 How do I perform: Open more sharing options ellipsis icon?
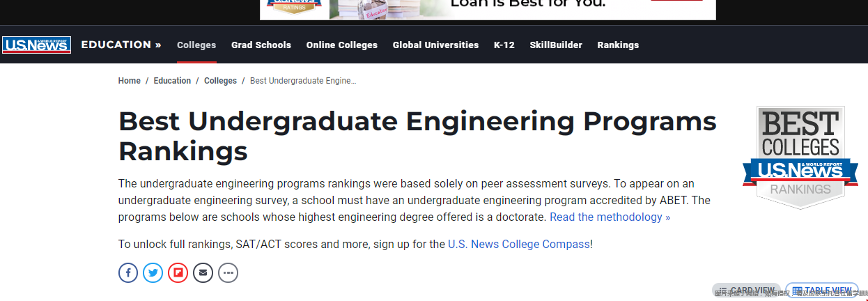click(228, 272)
